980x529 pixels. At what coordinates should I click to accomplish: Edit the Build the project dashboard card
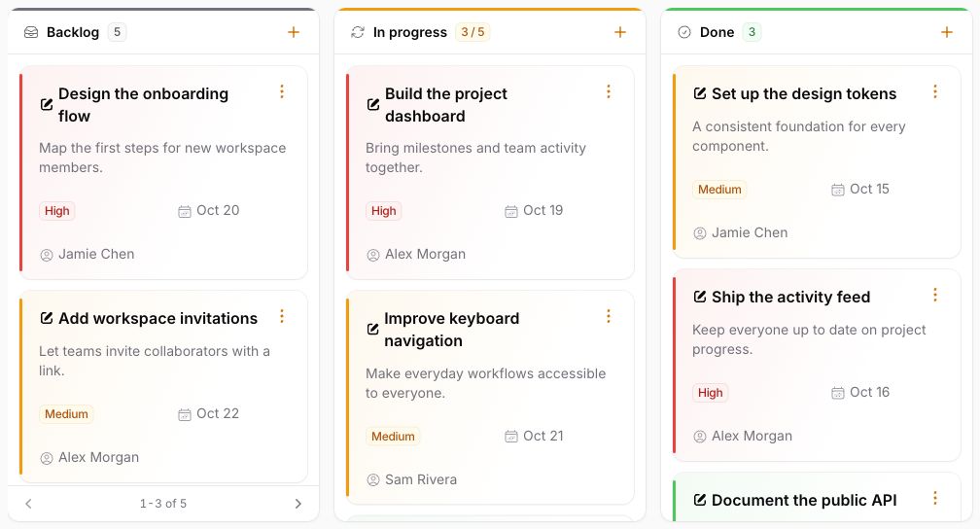pyautogui.click(x=373, y=104)
